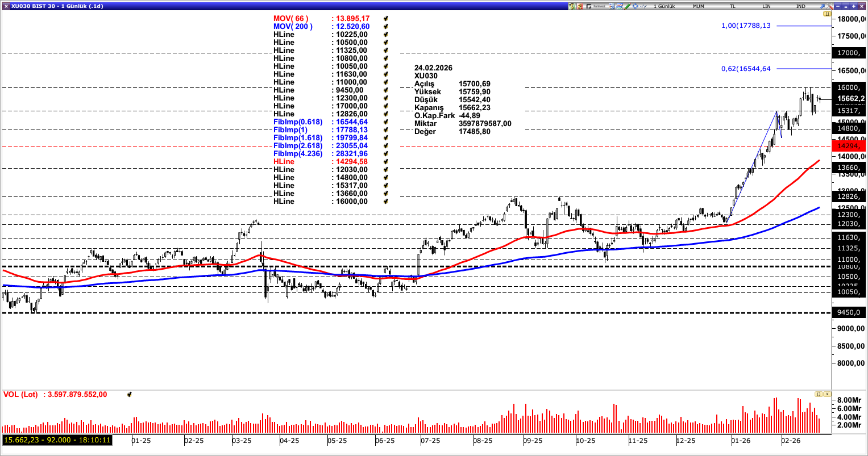
Task: Click the chart layout icon next to Forinvest
Action: click(x=612, y=5)
